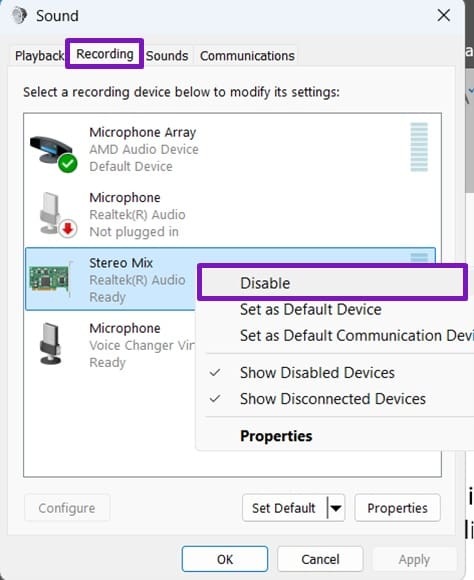Click the green default-device checkmark badge
Viewport: 474px width, 580px height.
[68, 163]
